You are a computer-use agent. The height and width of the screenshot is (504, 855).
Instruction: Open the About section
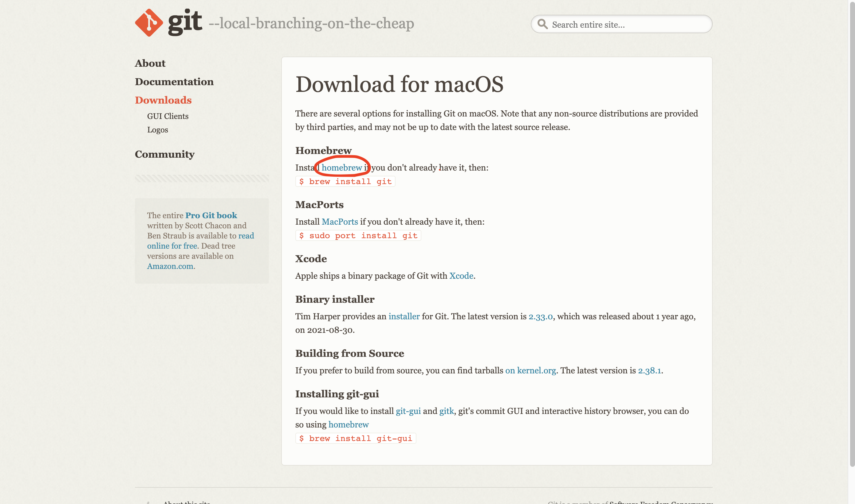(x=150, y=63)
